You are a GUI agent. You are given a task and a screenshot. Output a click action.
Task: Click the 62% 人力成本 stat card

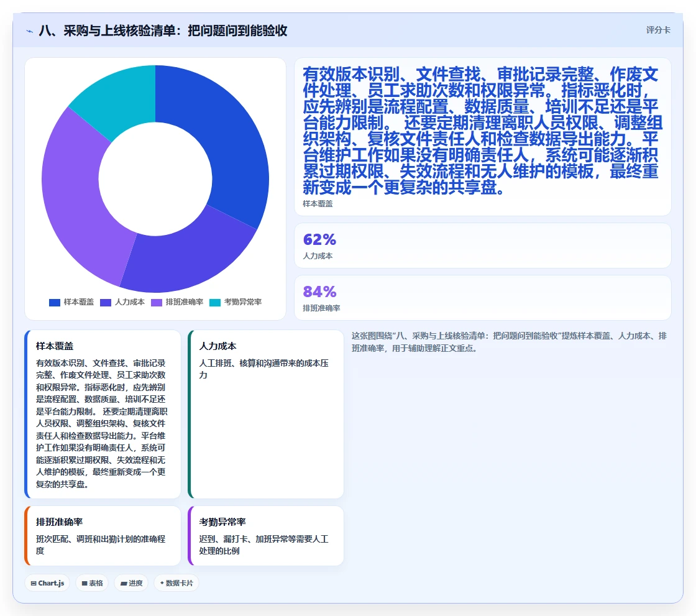[482, 246]
